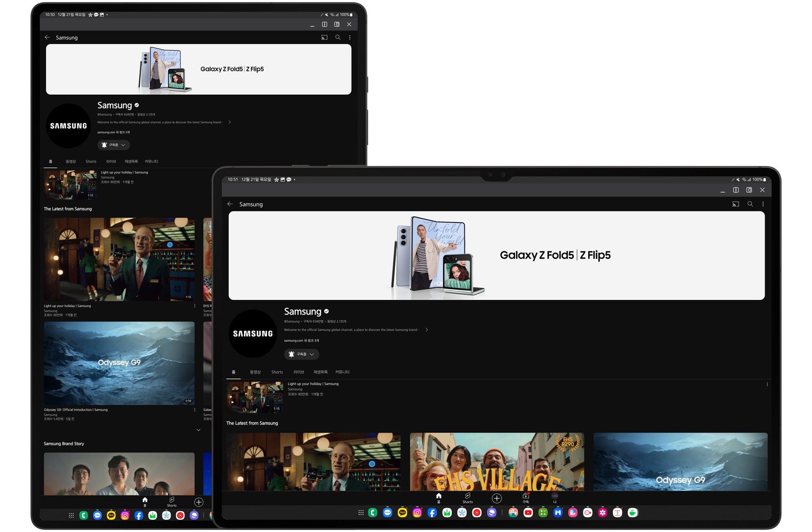
Task: Open the options menu for the featured video on the landscape tablet
Action: pos(767,384)
